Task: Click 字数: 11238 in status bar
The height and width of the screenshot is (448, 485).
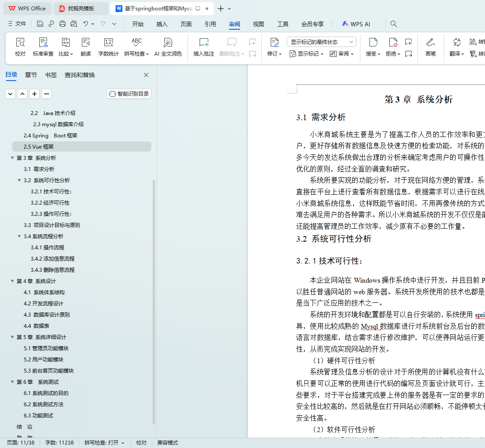Action: [x=59, y=443]
